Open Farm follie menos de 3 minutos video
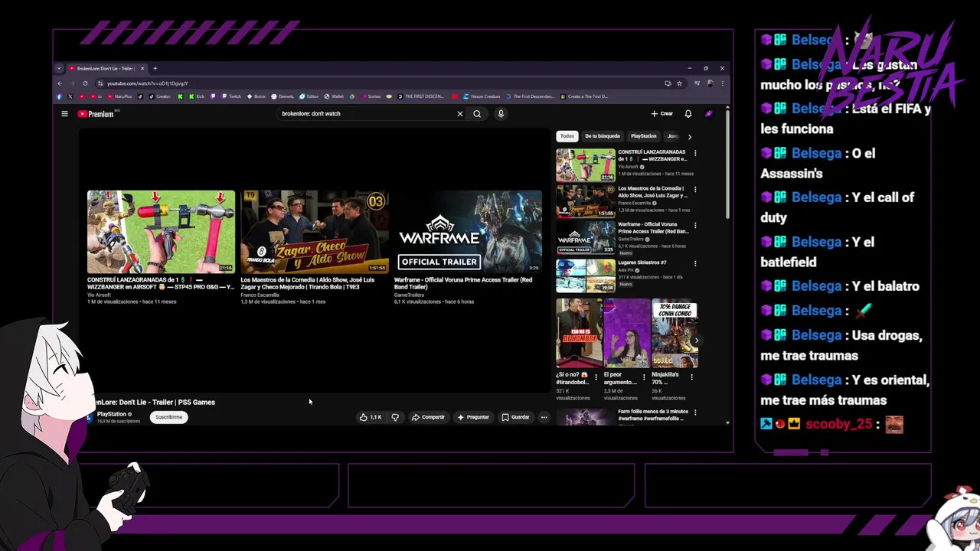Image resolution: width=980 pixels, height=551 pixels. (x=653, y=414)
